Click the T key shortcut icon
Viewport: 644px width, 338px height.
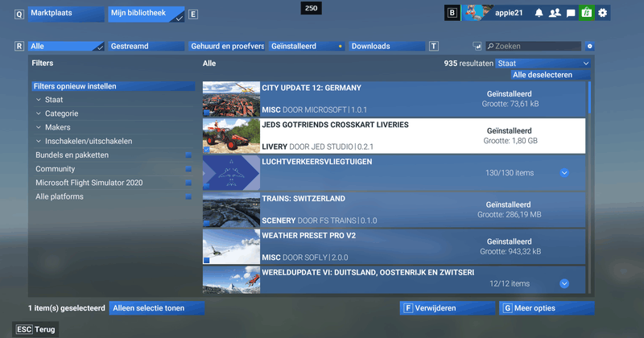(x=434, y=46)
